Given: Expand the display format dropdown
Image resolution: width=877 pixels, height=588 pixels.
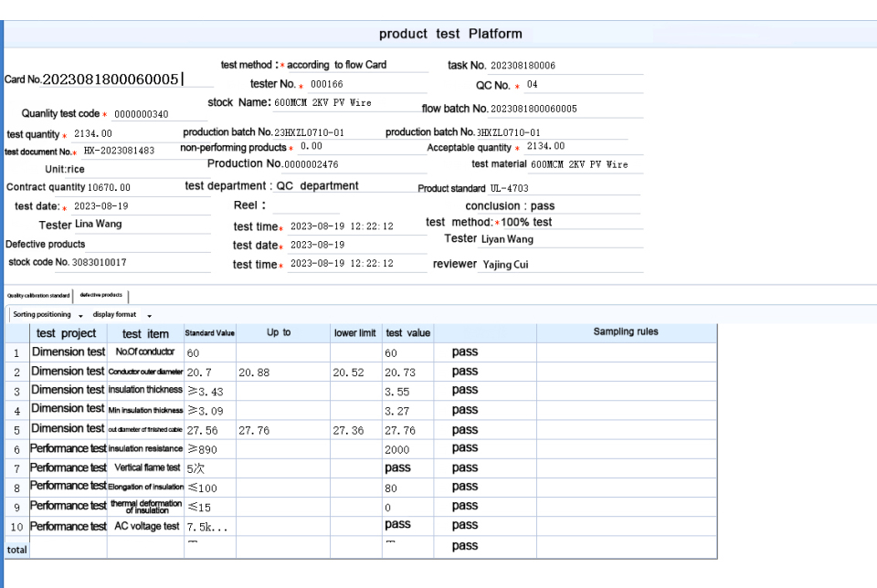Looking at the screenshot, I should 122,315.
